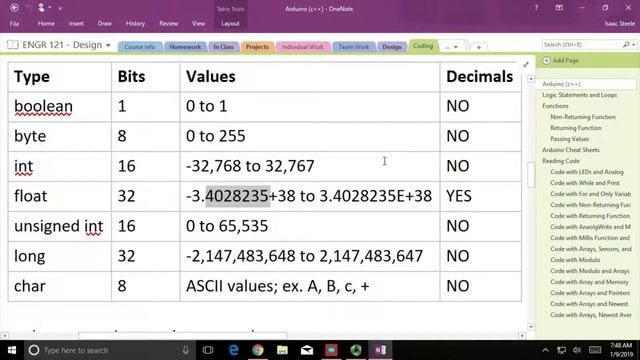Open the search scope dropdown arrow
This screenshot has width=640, height=360.
634,44
